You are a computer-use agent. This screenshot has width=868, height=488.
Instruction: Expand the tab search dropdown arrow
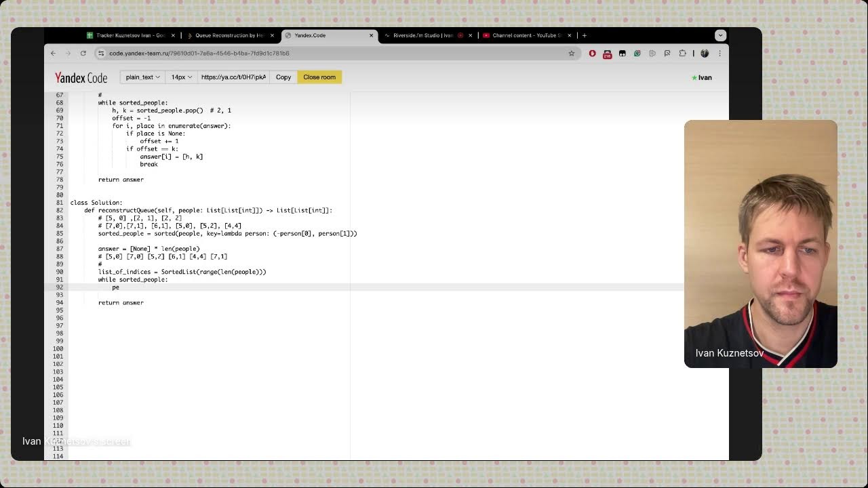(720, 35)
